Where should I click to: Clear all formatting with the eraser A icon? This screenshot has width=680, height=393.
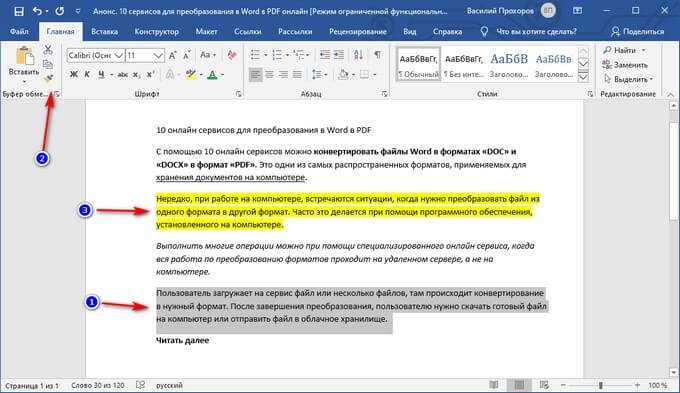click(232, 55)
